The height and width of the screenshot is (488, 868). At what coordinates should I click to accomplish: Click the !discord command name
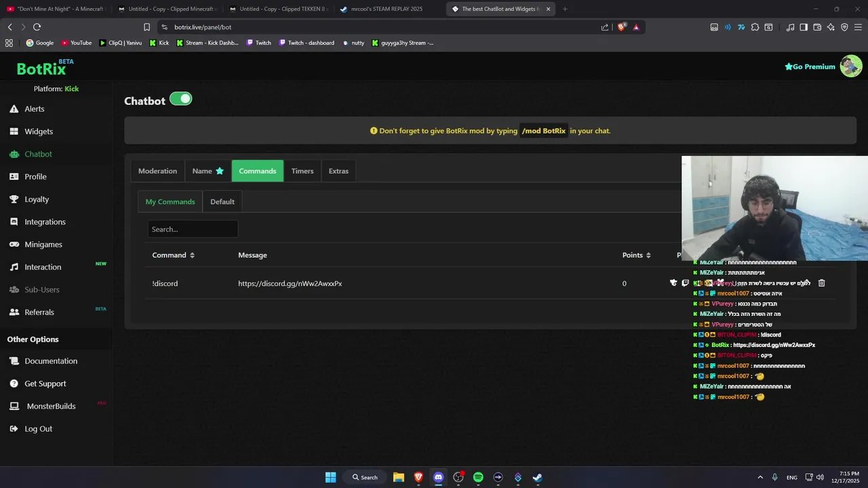tap(165, 283)
